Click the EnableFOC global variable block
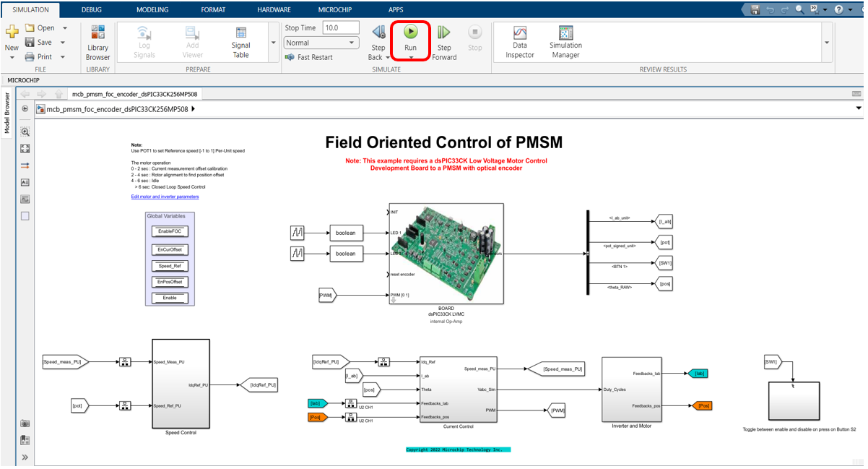 point(170,231)
